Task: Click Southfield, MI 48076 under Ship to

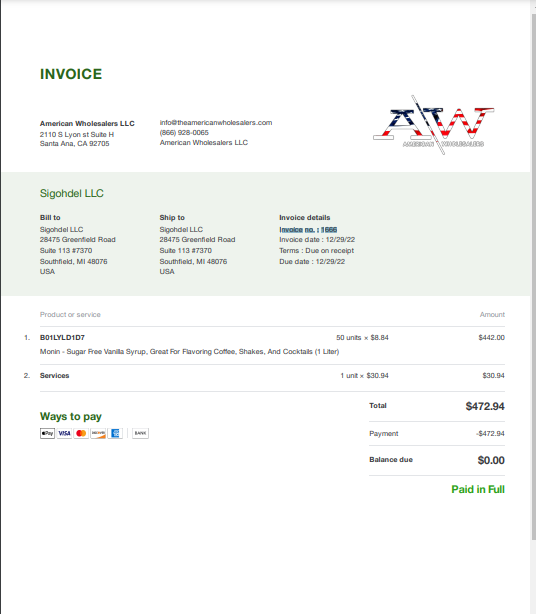Action: (x=193, y=262)
